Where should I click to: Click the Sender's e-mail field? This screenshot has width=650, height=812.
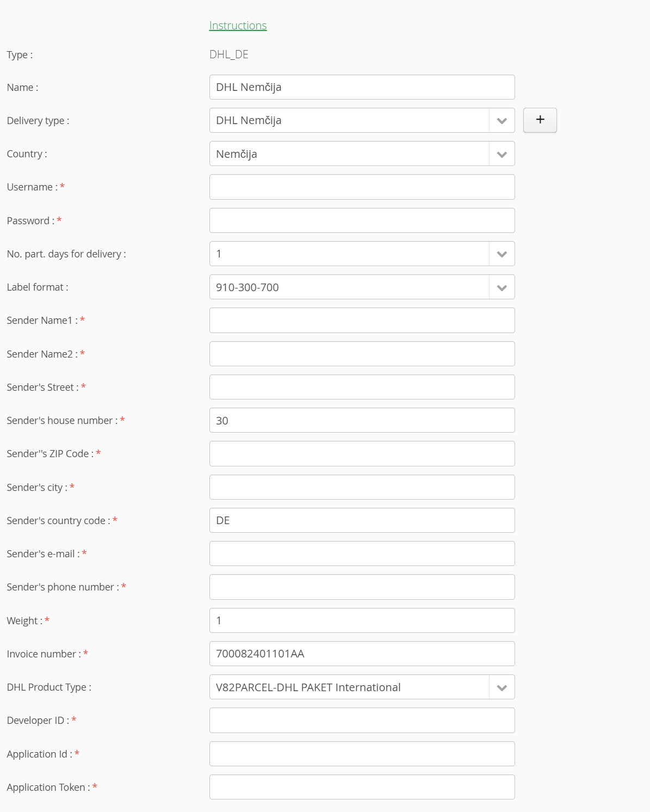tap(362, 553)
